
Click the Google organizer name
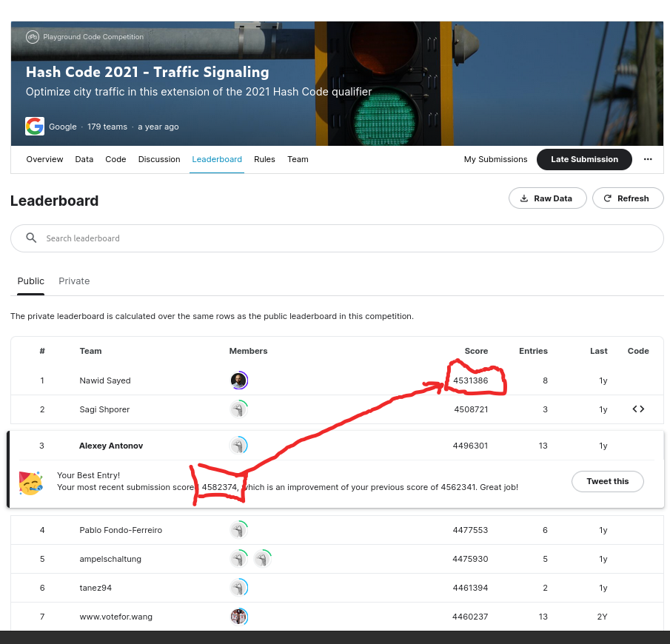coord(63,127)
